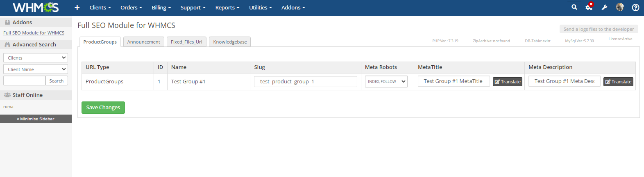Screen dimensions: 644x177
Task: Click the WHMCS logo
Action: coord(36,7)
